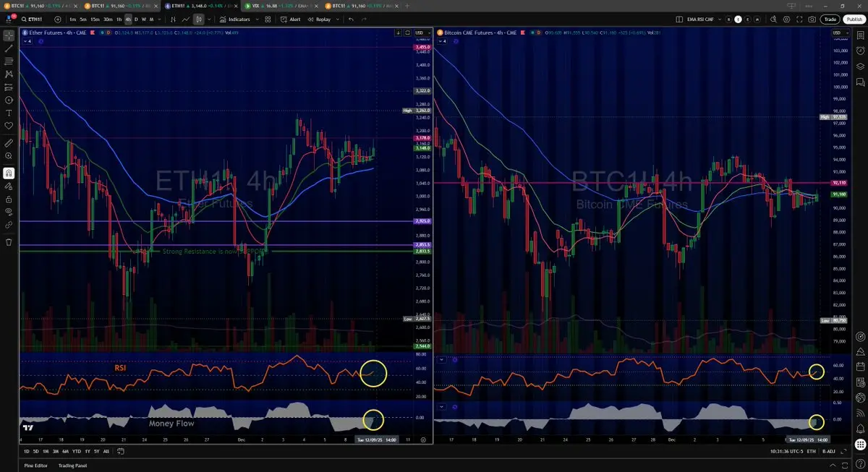Switch to the first BTC1! tab

pos(39,5)
